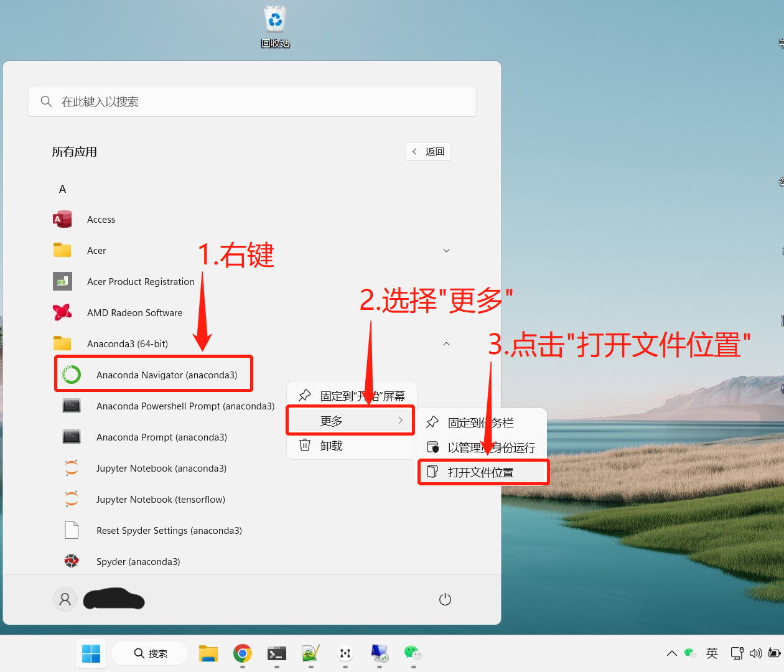This screenshot has height=672, width=784.
Task: Show hidden tray icons arrow
Action: coord(671,653)
